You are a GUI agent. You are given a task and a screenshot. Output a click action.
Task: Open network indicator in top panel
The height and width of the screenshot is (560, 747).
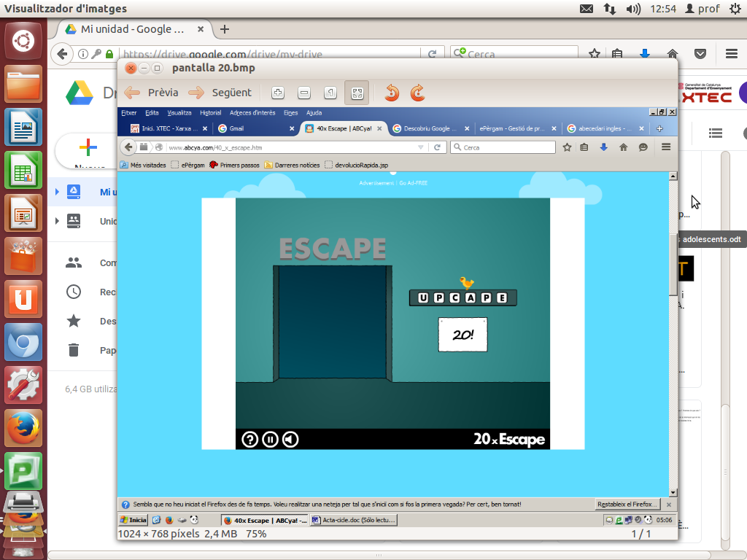609,9
